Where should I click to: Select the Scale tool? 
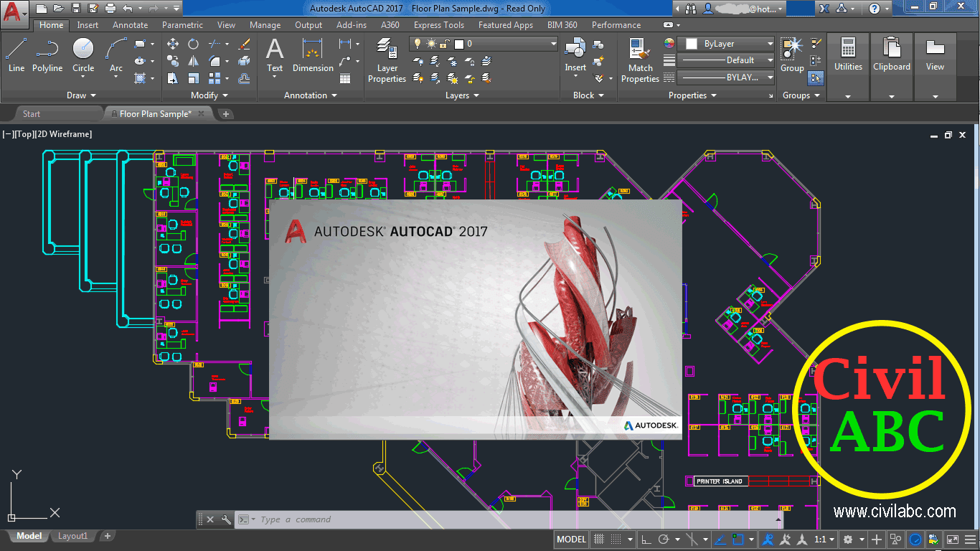point(193,78)
